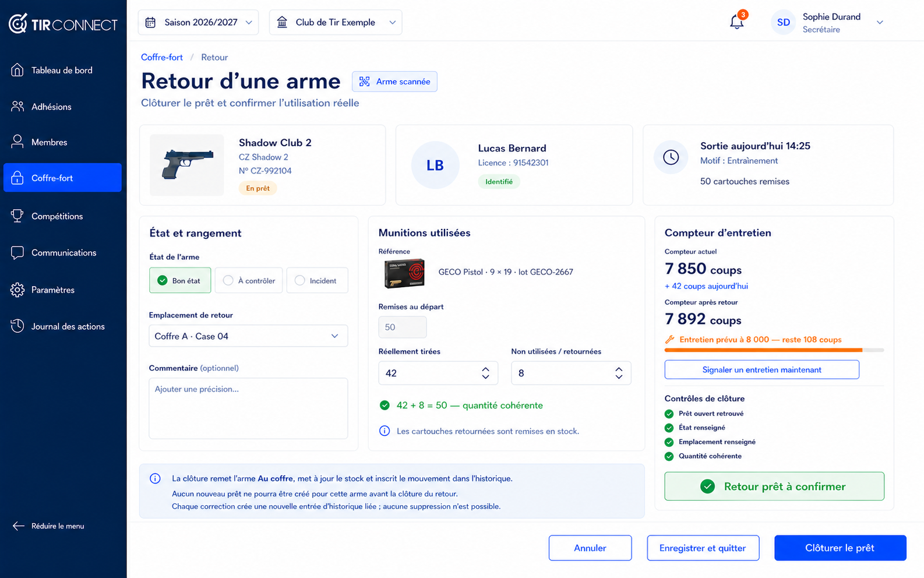
Task: Click the scan icon in Arme scannée badge
Action: (364, 82)
